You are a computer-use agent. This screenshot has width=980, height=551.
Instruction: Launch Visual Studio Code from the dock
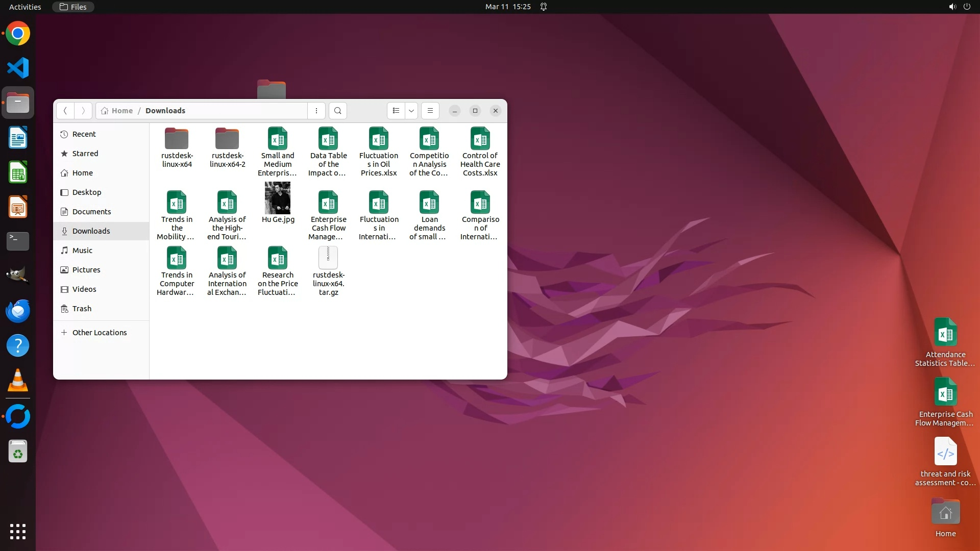(x=18, y=68)
